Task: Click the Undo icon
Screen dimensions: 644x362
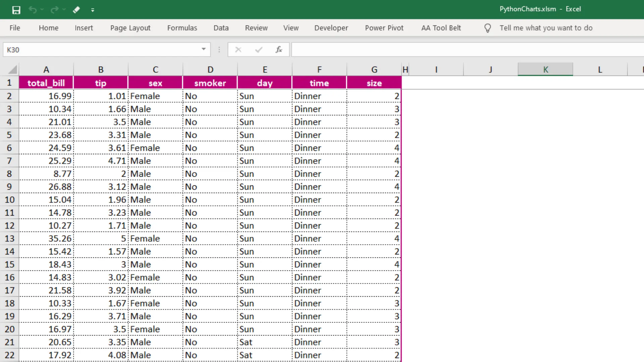Action: click(33, 10)
